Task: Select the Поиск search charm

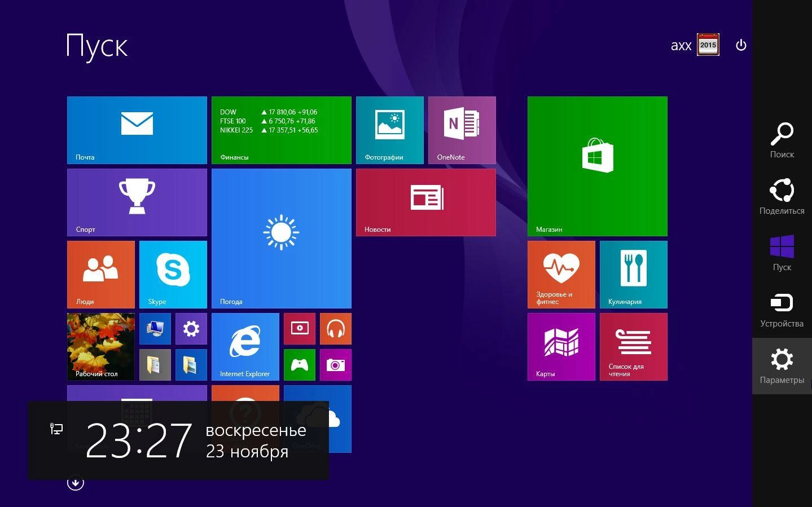Action: tap(782, 140)
